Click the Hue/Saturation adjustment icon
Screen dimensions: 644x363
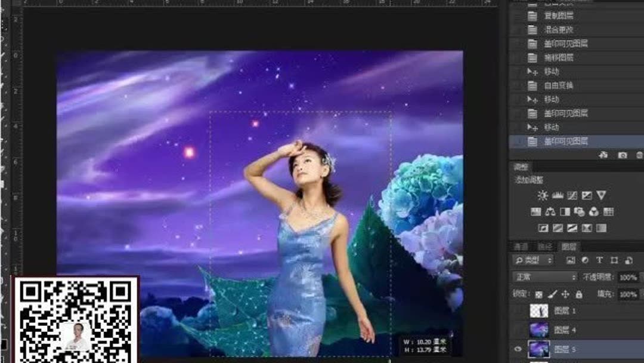tap(535, 211)
